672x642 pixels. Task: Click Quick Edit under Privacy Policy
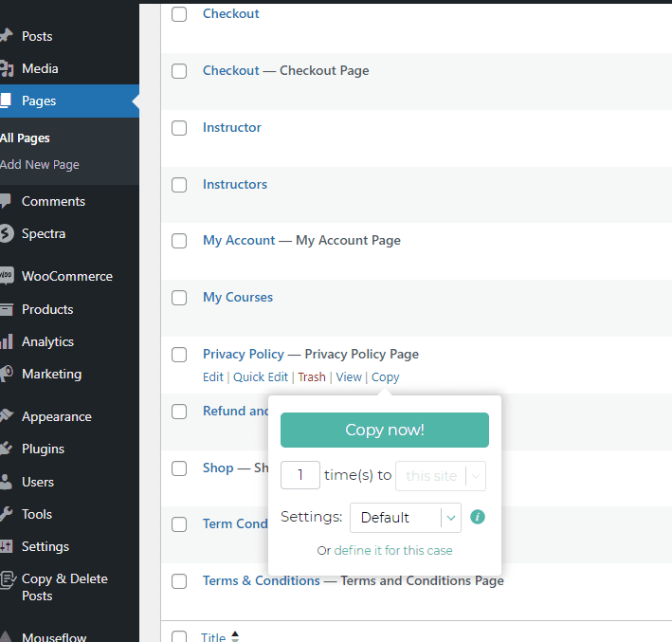click(x=262, y=377)
